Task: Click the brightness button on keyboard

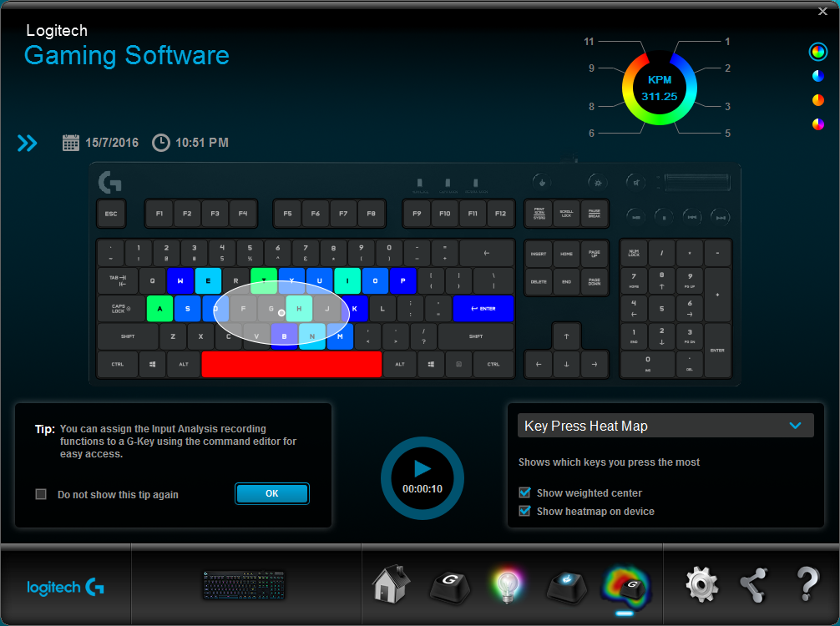Action: (598, 182)
